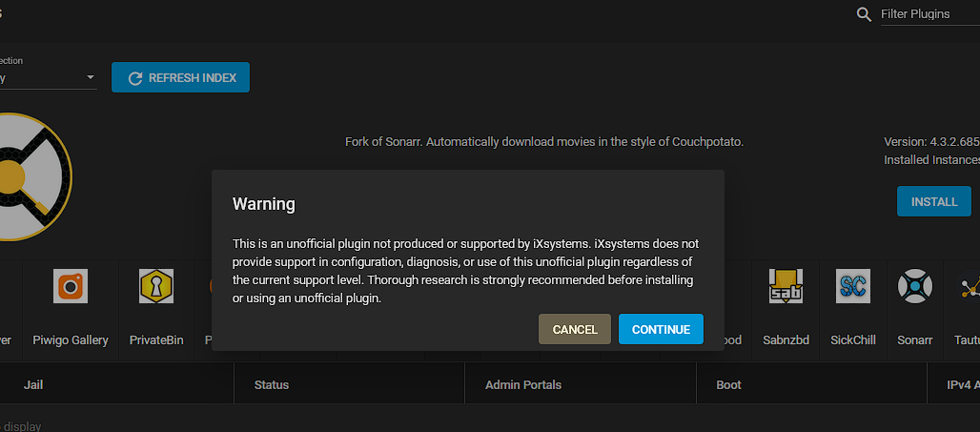
Task: Click the search magnifier icon
Action: click(864, 14)
